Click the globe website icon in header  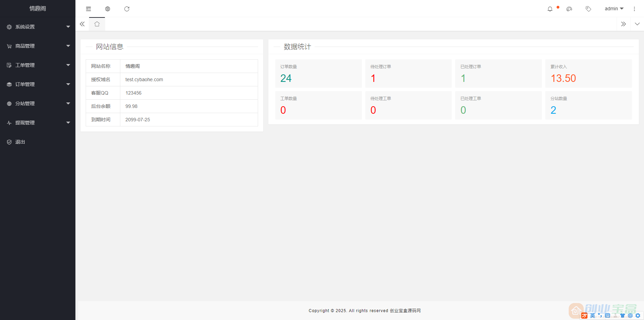tap(108, 9)
